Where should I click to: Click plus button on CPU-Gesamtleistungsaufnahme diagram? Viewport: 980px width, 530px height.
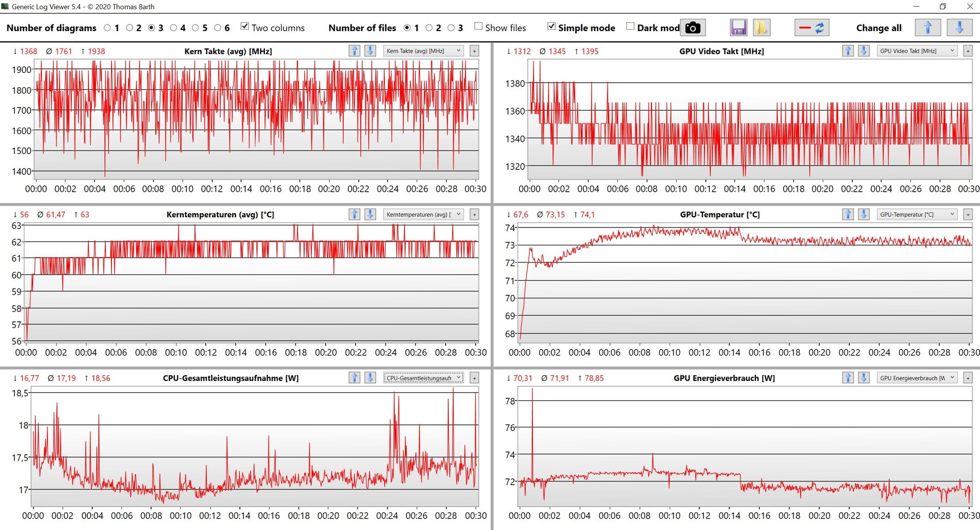474,377
